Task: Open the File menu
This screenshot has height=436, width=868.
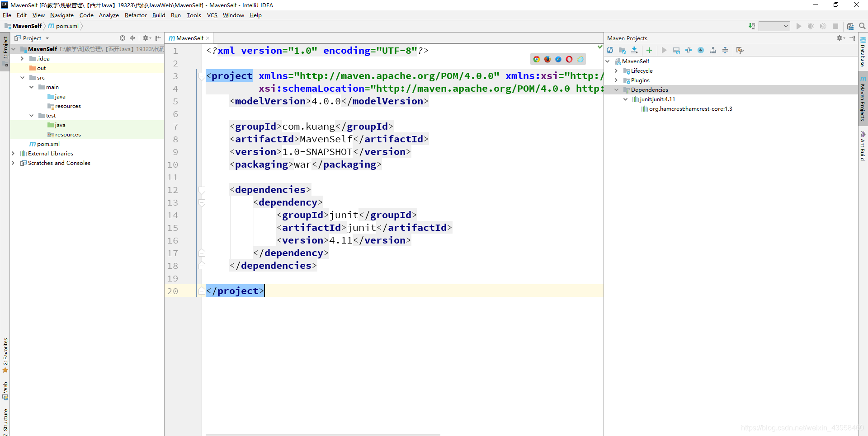Action: (7, 15)
